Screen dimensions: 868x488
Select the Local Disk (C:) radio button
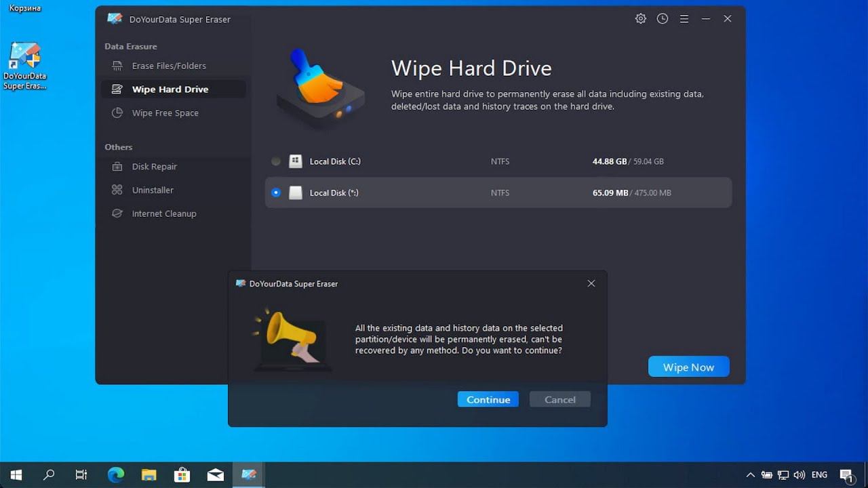[x=276, y=161]
